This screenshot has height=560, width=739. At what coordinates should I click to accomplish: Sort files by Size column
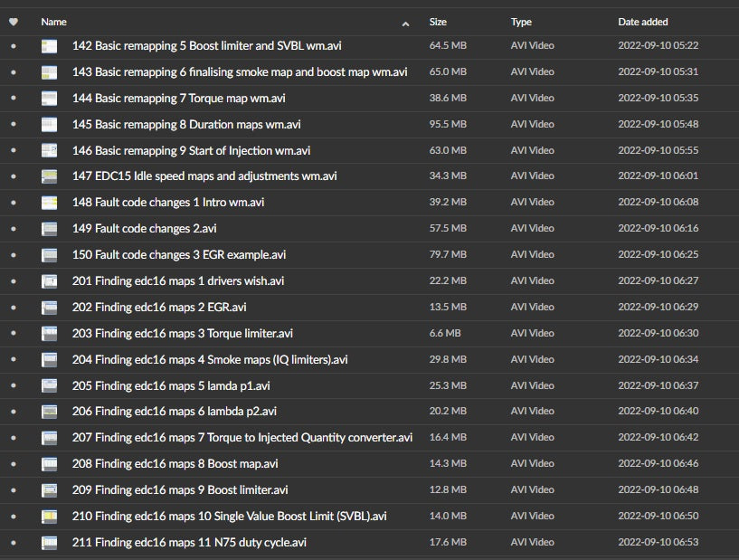click(x=438, y=22)
